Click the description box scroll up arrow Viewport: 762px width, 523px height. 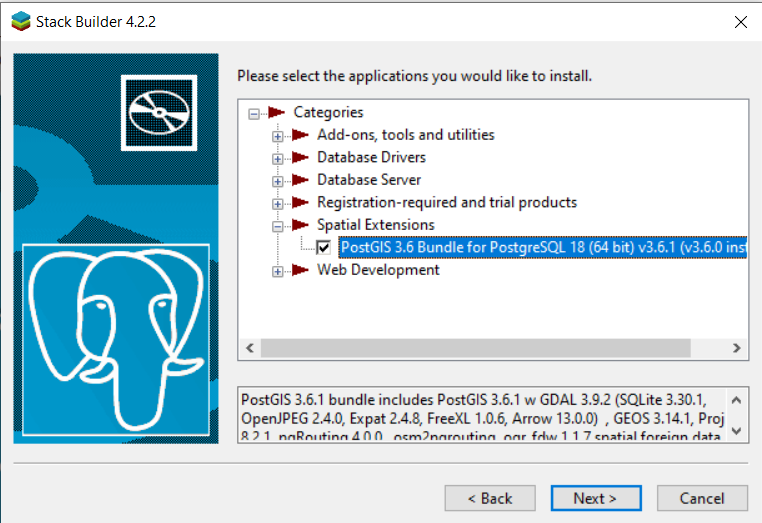pos(736,400)
